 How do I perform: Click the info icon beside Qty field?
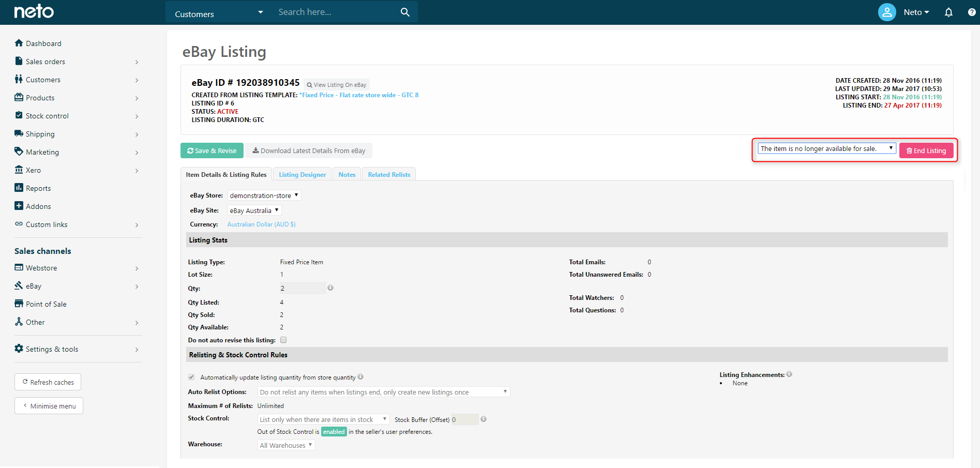(330, 288)
